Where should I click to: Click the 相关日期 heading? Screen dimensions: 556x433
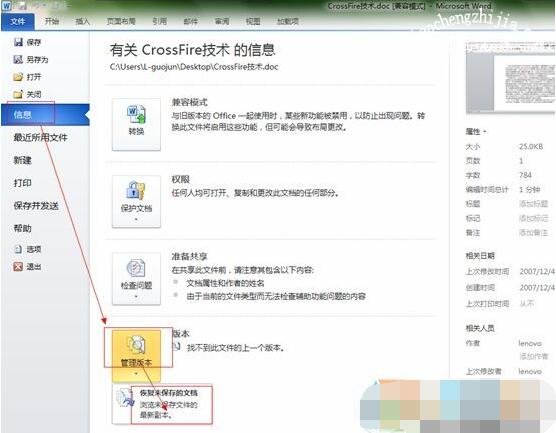coord(480,256)
